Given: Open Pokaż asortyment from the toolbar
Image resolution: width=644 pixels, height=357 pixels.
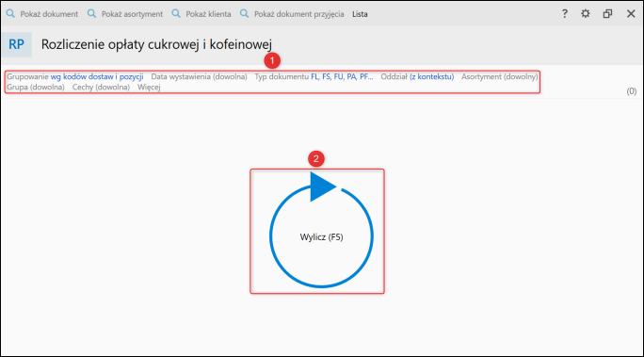Looking at the screenshot, I should (x=125, y=14).
